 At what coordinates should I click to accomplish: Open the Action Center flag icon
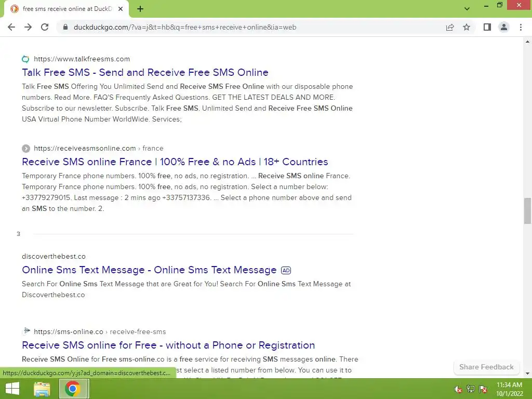[483, 389]
